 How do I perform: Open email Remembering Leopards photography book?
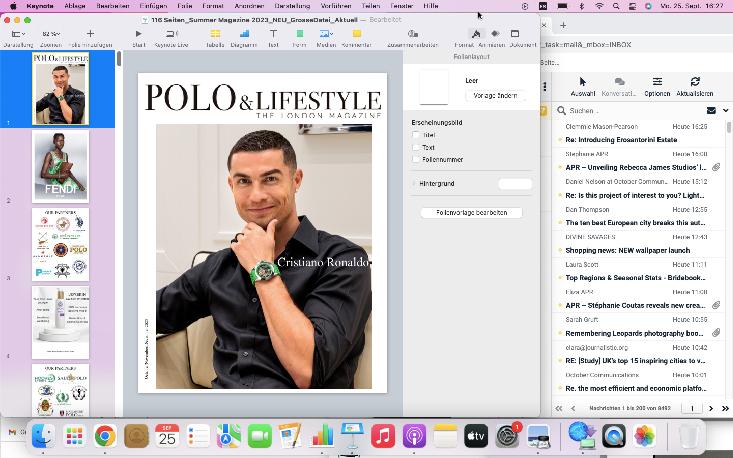pos(639,327)
